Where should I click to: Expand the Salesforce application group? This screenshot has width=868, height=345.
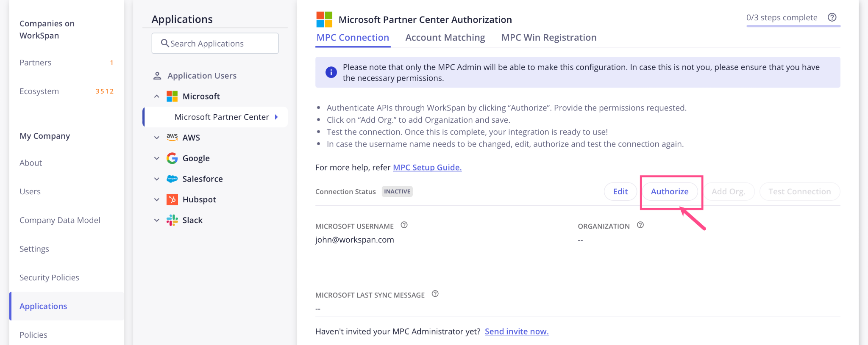[157, 179]
